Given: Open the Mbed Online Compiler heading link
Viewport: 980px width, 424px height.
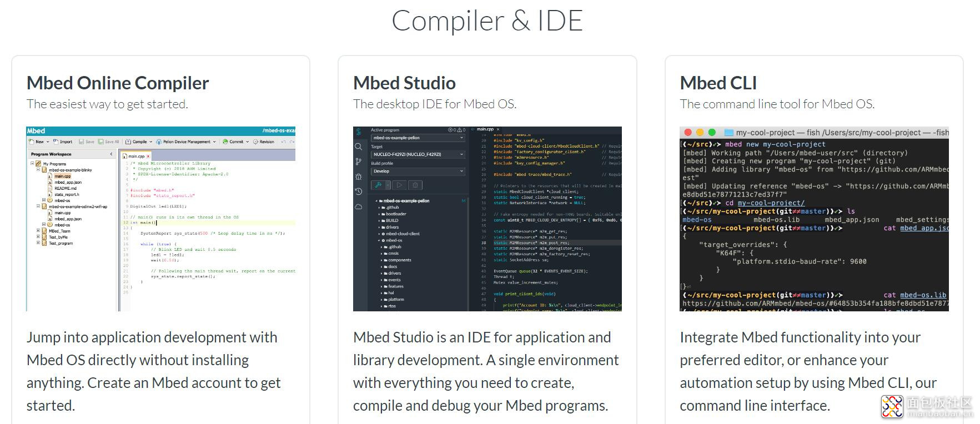Looking at the screenshot, I should click(x=118, y=83).
